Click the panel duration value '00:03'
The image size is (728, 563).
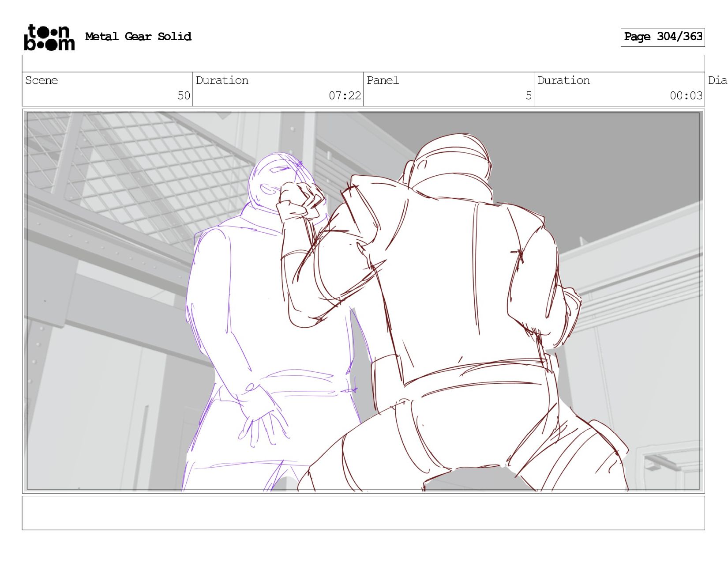(686, 96)
